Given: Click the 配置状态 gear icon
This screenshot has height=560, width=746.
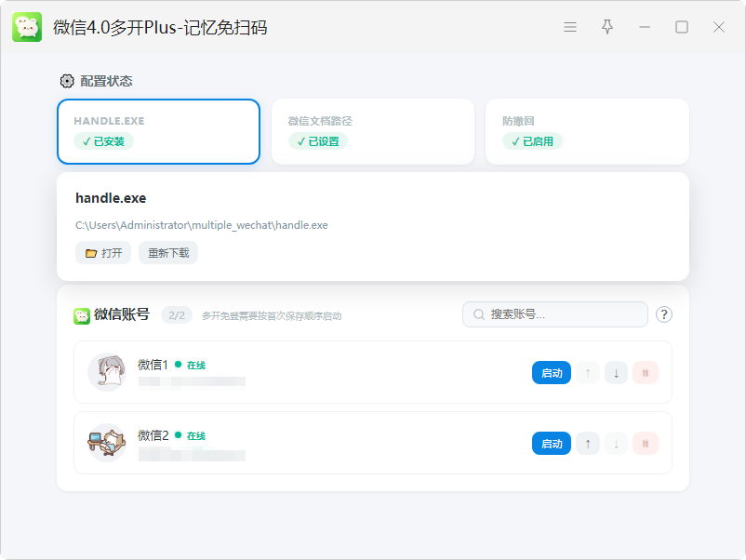Looking at the screenshot, I should click(67, 81).
